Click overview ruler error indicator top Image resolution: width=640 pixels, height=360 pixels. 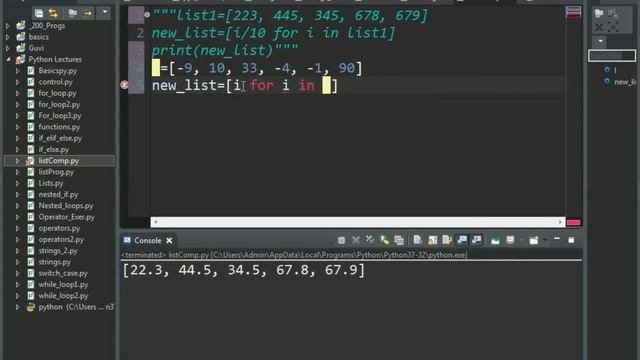573,12
